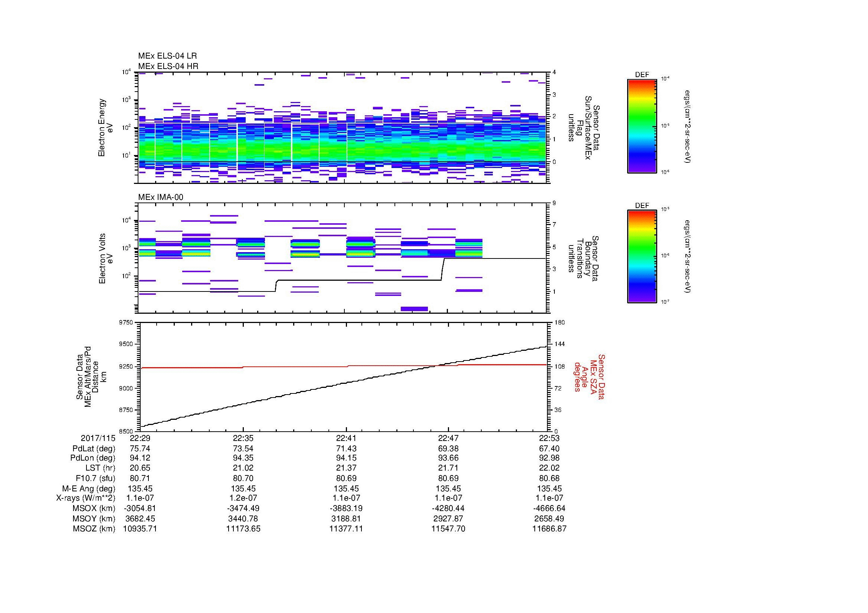Click the top colorbar ergs units label
This screenshot has height=613, width=868.
coord(688,126)
